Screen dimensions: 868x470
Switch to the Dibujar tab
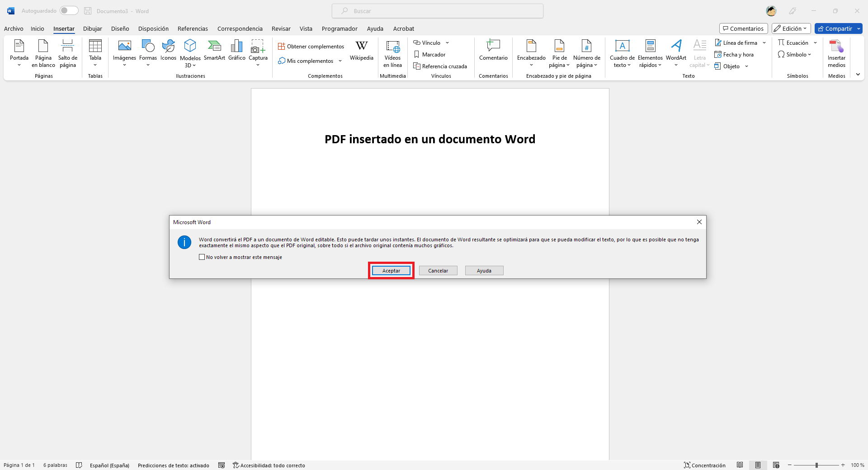93,28
